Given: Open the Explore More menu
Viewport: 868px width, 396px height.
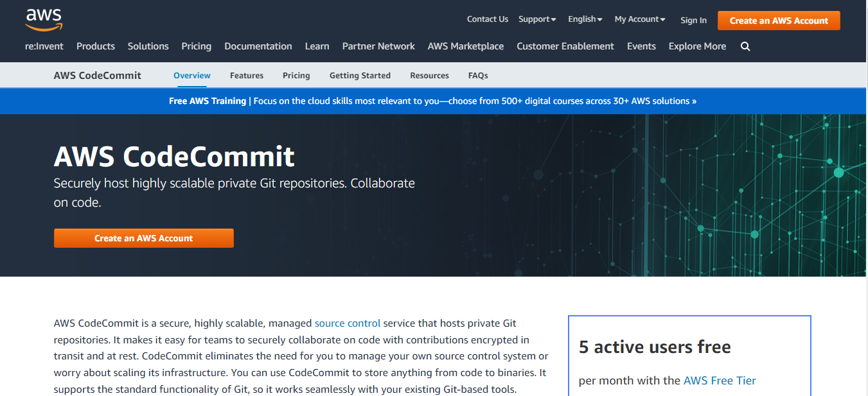Looking at the screenshot, I should coord(697,46).
